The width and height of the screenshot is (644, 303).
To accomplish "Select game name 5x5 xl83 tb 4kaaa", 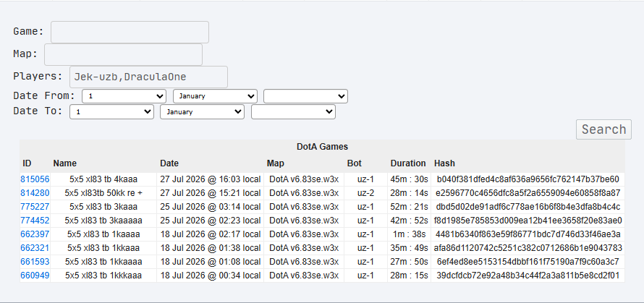I will point(103,179).
